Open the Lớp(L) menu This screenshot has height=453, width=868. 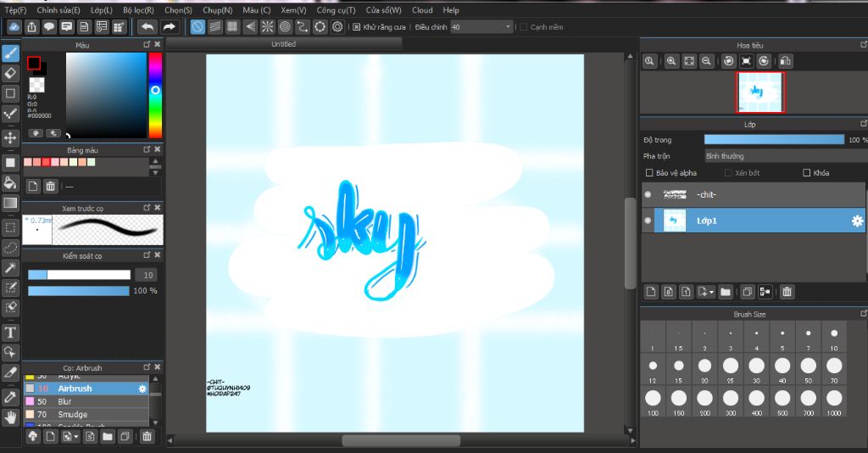tap(102, 10)
